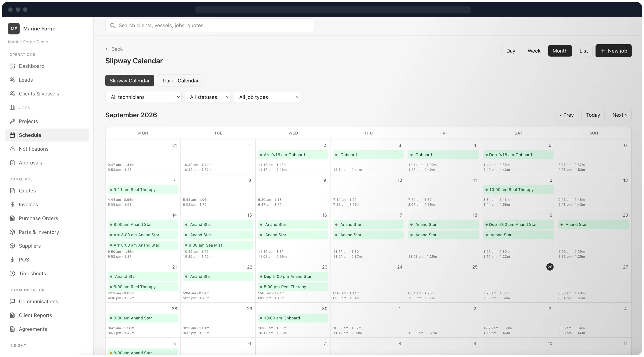Open Dep 5:00 pm Anand Star on Sept 19
Image resolution: width=644 pixels, height=357 pixels.
[518, 225]
